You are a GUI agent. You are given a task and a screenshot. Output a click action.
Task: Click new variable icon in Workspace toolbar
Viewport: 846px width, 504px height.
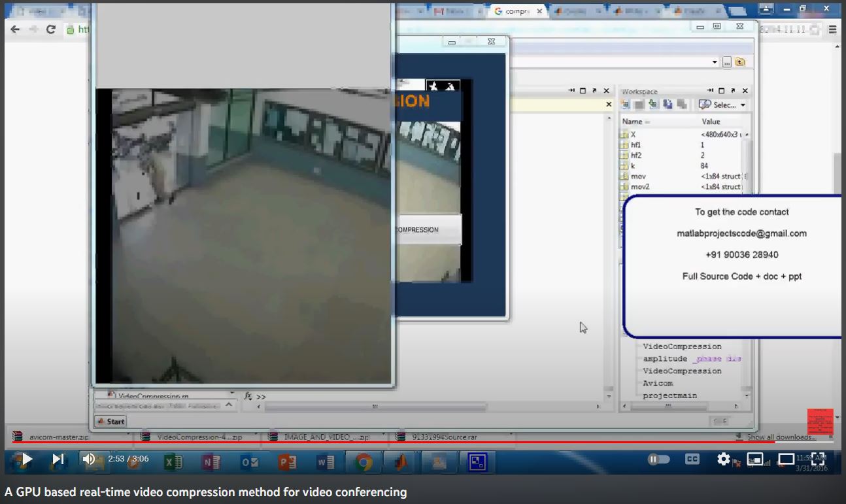tap(625, 105)
